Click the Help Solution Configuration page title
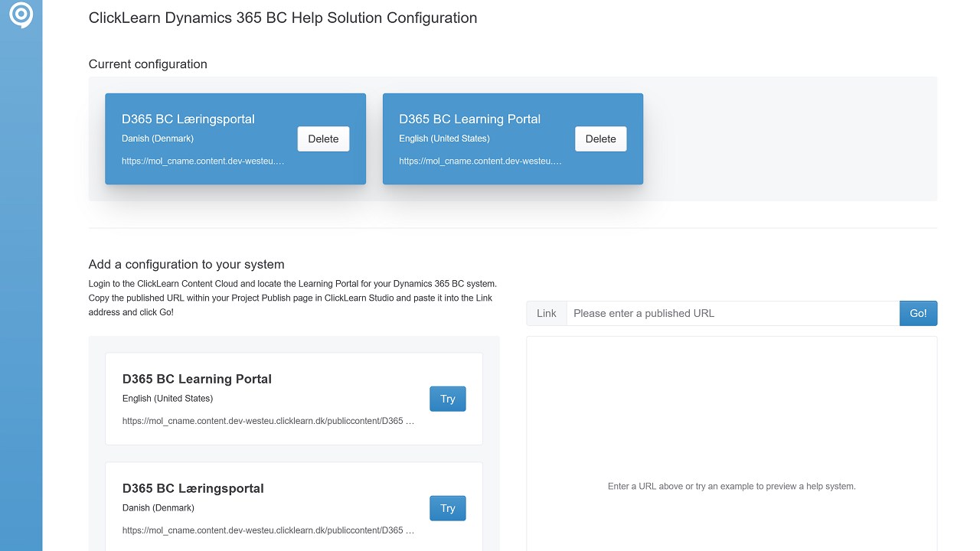The image size is (980, 551). click(283, 18)
